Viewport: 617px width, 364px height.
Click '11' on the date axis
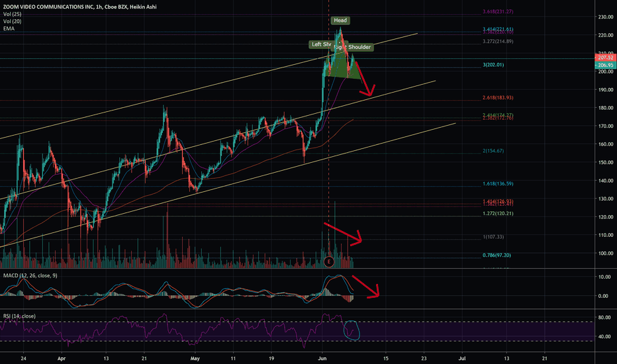click(x=233, y=359)
